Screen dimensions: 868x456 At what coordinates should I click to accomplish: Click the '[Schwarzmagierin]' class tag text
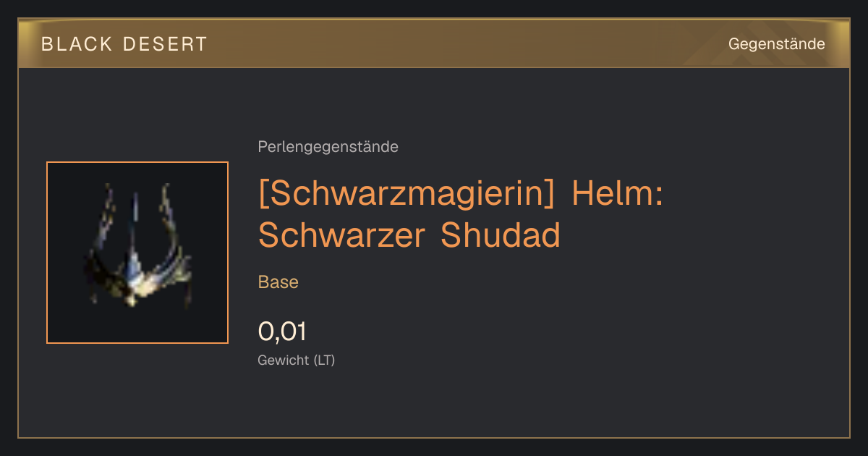(409, 194)
